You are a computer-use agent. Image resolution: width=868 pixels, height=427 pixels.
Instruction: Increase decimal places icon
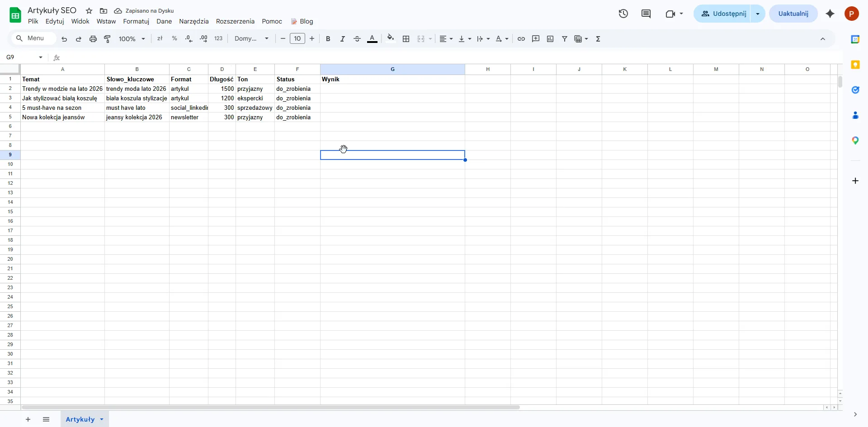pos(203,39)
